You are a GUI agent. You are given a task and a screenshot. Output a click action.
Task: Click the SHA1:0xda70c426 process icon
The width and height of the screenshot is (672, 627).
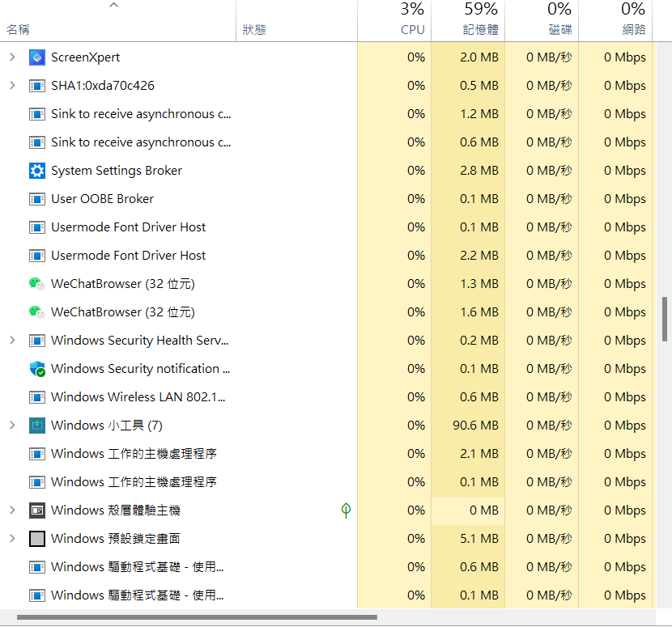pos(37,86)
